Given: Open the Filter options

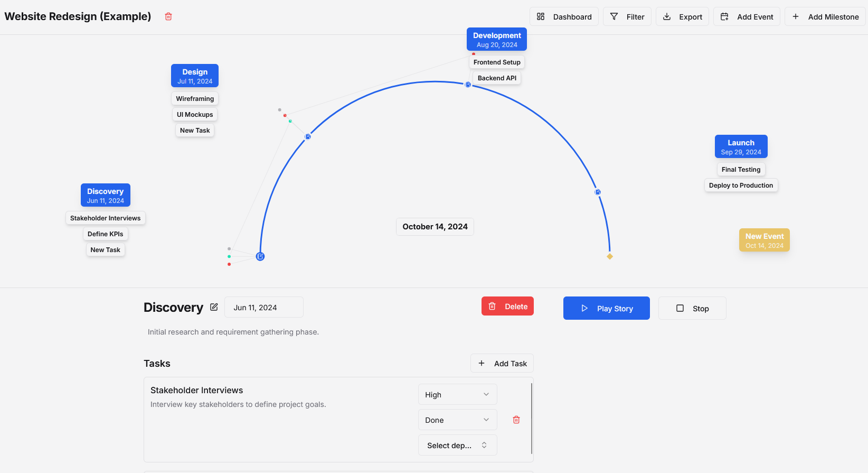Looking at the screenshot, I should click(627, 17).
